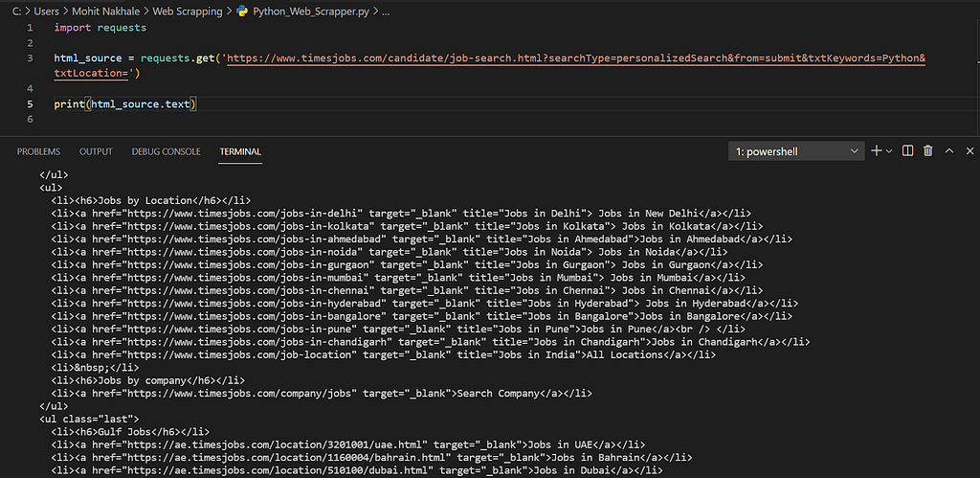Click '<ul class="last">' output line
Screen dimensions: 980x478
pyautogui.click(x=89, y=420)
